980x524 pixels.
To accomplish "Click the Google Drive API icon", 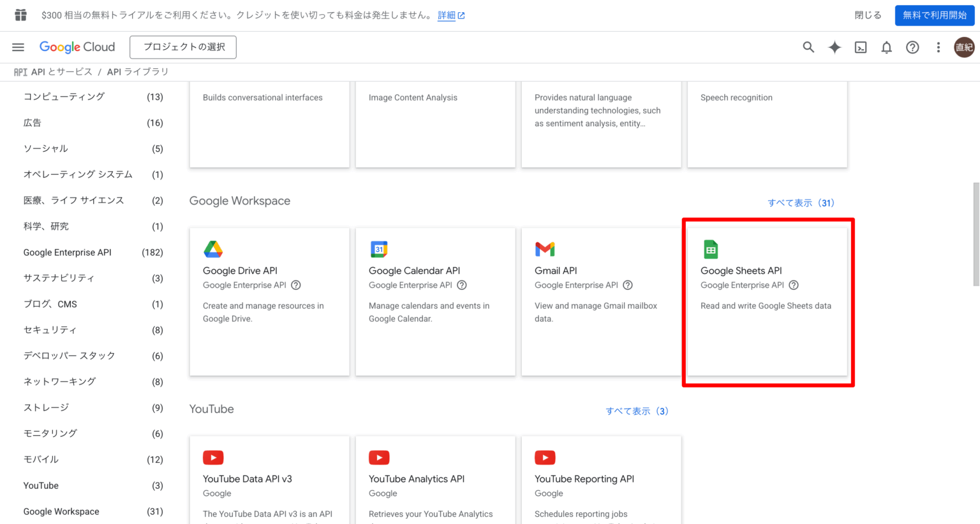I will click(213, 249).
